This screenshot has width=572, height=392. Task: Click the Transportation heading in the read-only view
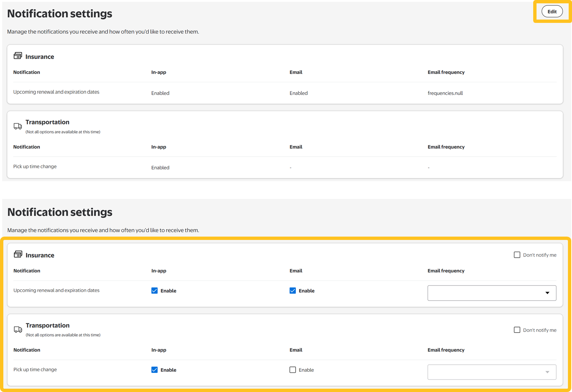(47, 122)
